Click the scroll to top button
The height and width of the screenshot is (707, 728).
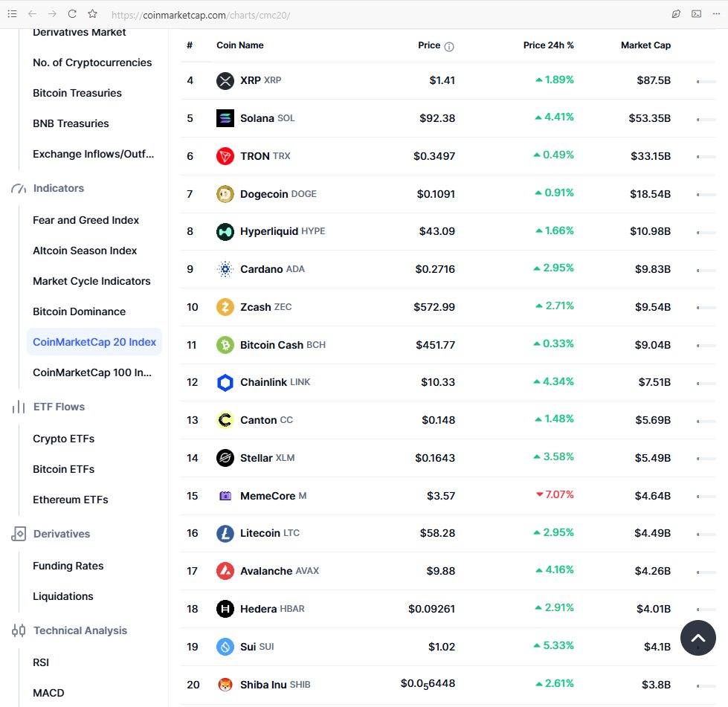(698, 638)
